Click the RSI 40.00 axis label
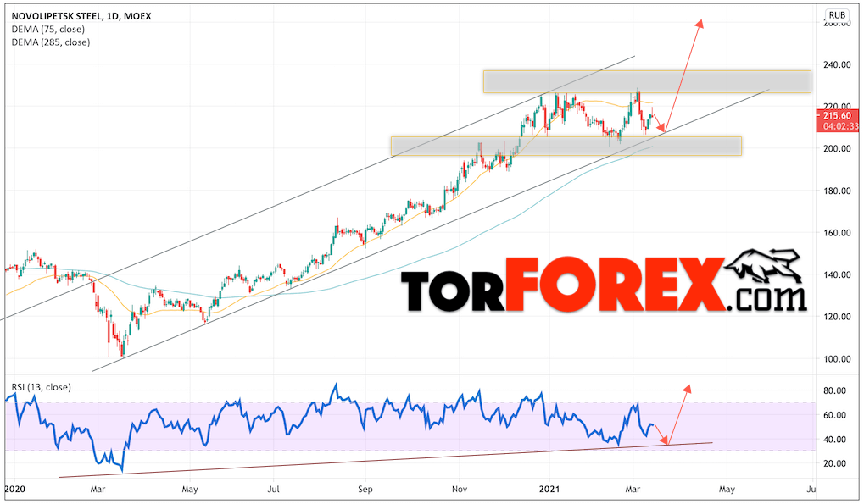Screen dimensions: 864x504 (x=835, y=439)
